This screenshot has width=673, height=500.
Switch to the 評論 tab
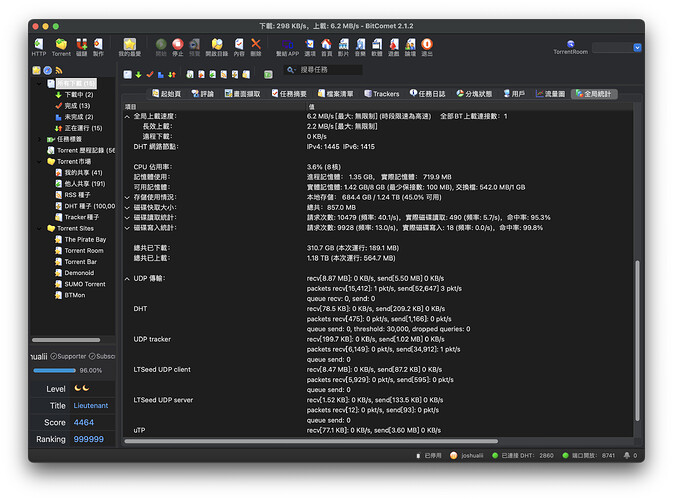coord(203,94)
